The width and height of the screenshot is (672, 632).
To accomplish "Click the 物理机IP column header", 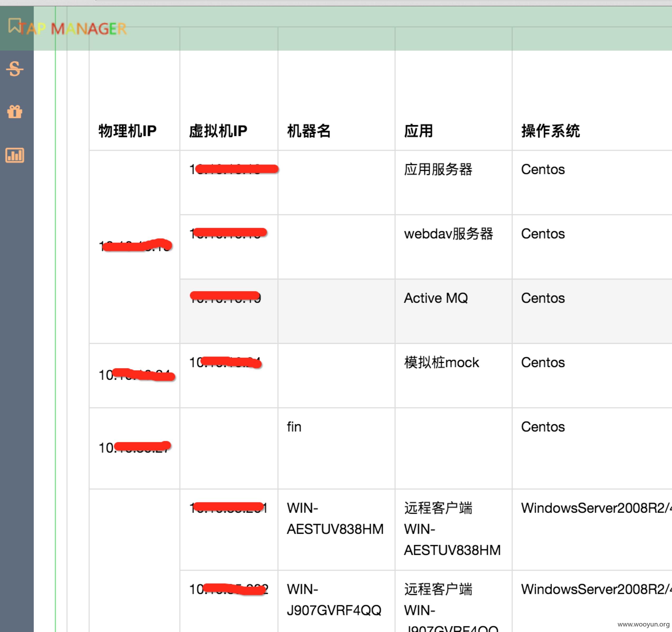I will pyautogui.click(x=127, y=131).
